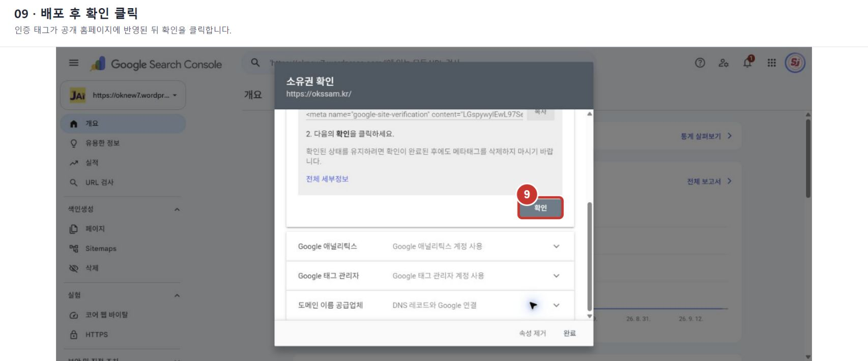Viewport: 868px width, 361px height.
Task: Click the dialog scrollbar down arrow
Action: click(x=590, y=316)
